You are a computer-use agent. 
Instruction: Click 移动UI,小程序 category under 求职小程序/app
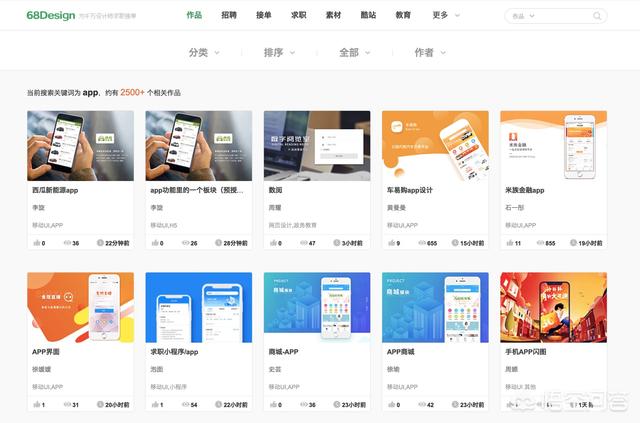coord(169,387)
